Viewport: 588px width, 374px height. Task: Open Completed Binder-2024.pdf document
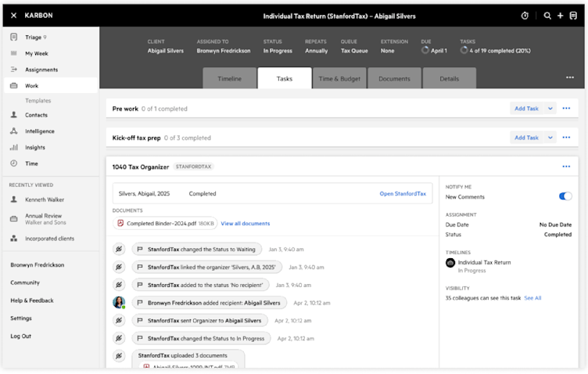click(165, 223)
